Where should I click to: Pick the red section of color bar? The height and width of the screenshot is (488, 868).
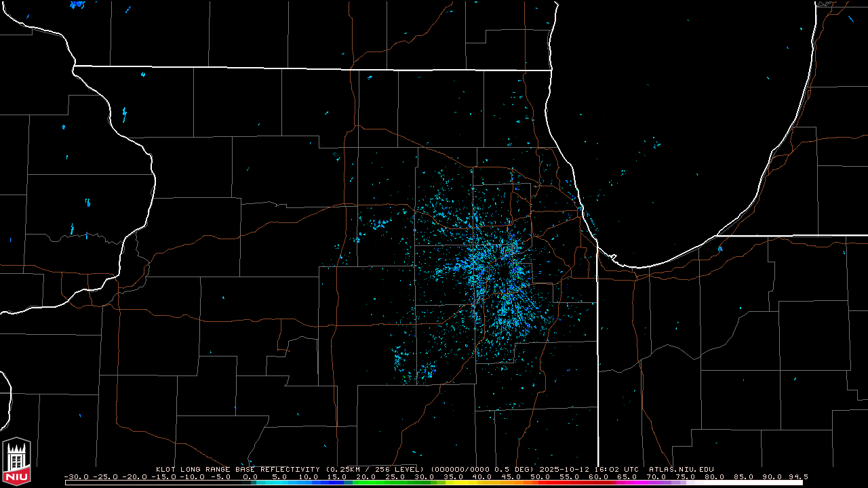pyautogui.click(x=573, y=483)
